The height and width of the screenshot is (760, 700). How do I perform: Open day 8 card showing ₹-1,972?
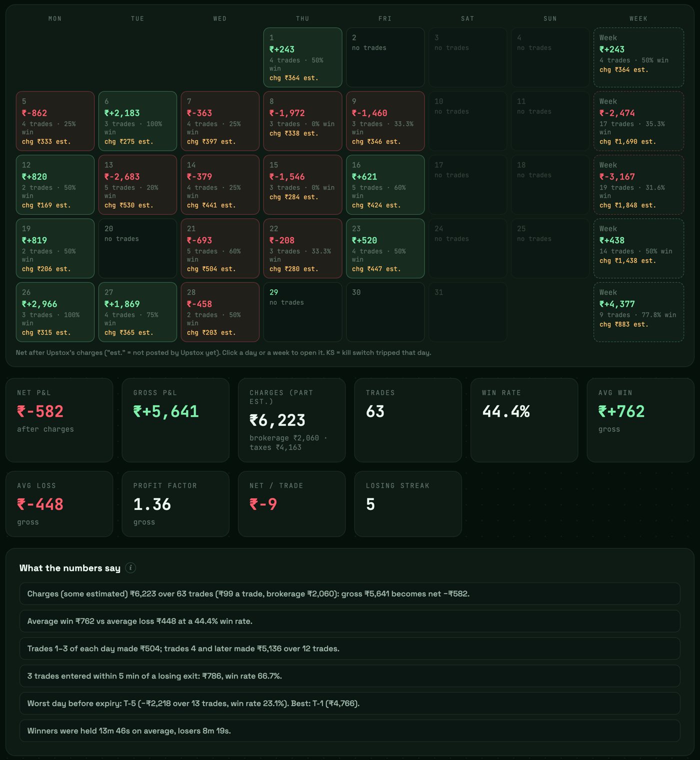302,121
